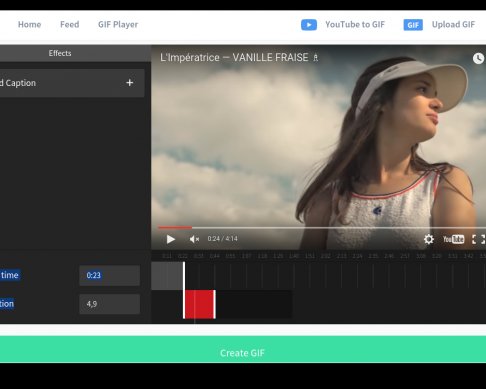Click the red GIF duration segment
The width and height of the screenshot is (486, 389).
[199, 304]
